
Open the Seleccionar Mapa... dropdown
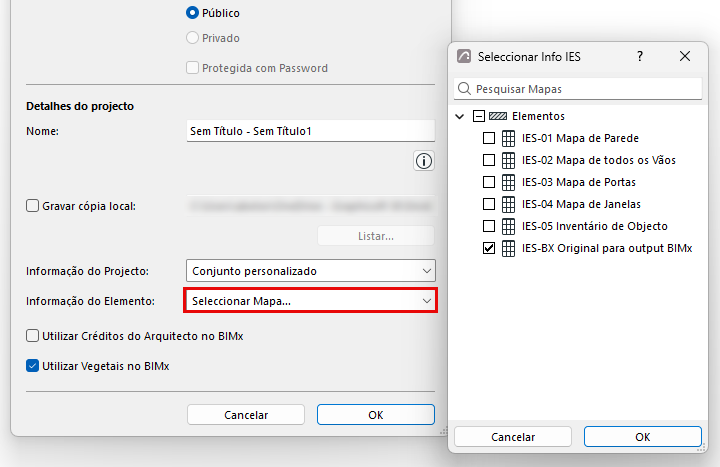pyautogui.click(x=310, y=301)
